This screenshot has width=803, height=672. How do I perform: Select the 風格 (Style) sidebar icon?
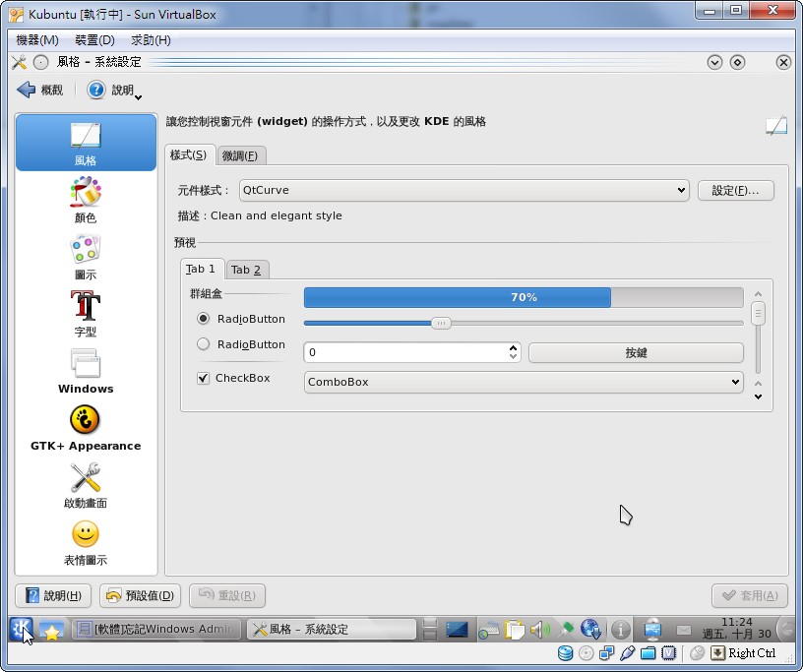click(85, 143)
